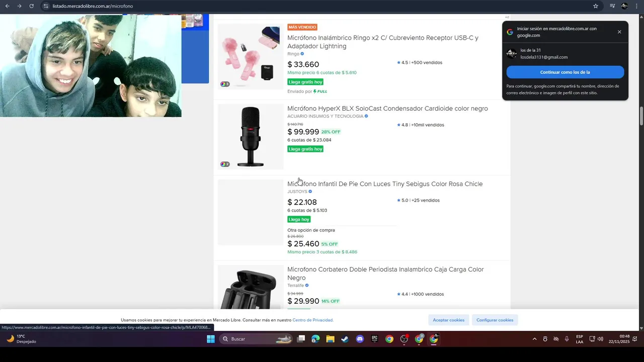Click the HyperX color variants badge showing 2
The image size is (644, 362).
tap(225, 164)
